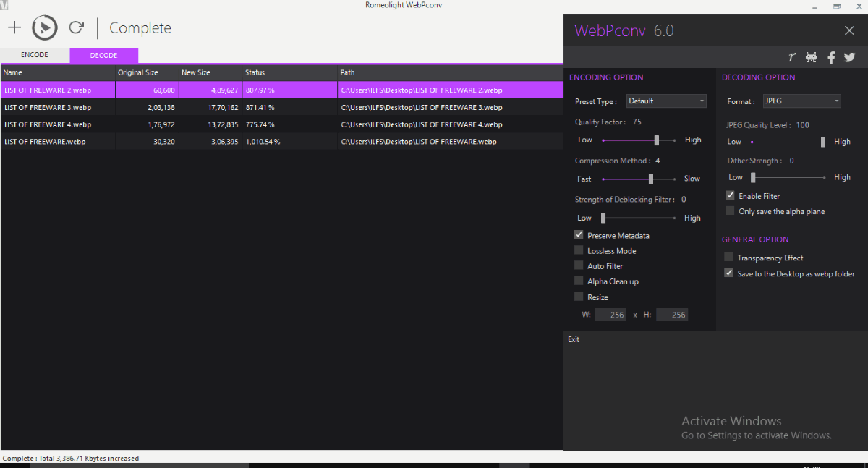
Task: Click the Complete status bar message
Action: [x=71, y=458]
